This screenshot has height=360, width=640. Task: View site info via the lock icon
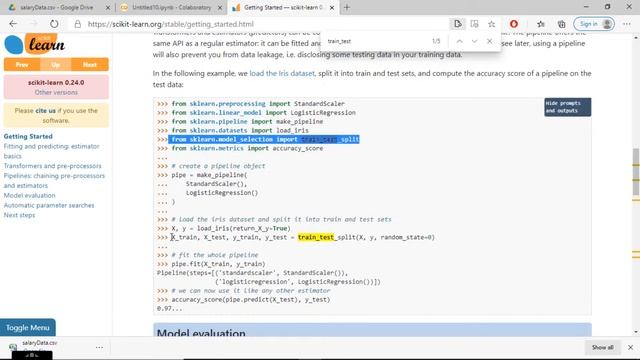coord(78,24)
